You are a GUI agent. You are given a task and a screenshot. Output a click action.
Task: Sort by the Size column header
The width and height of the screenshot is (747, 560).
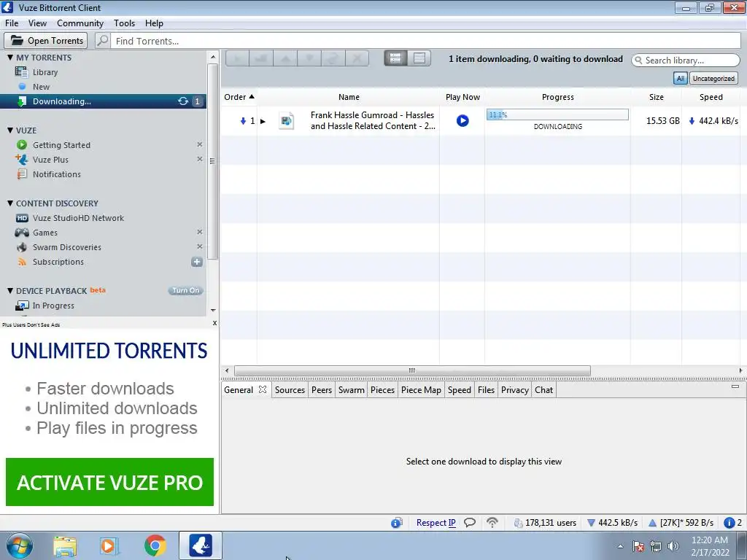(x=656, y=97)
